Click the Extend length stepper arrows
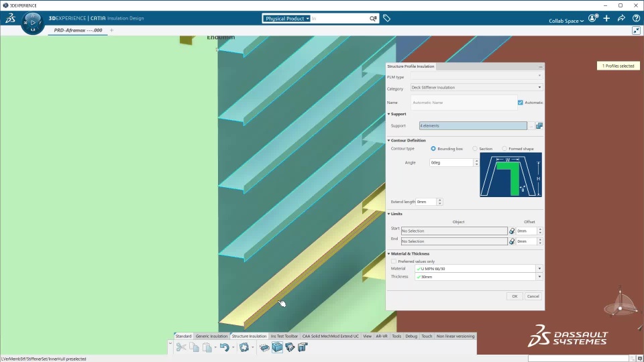The image size is (644, 362). coord(440,202)
